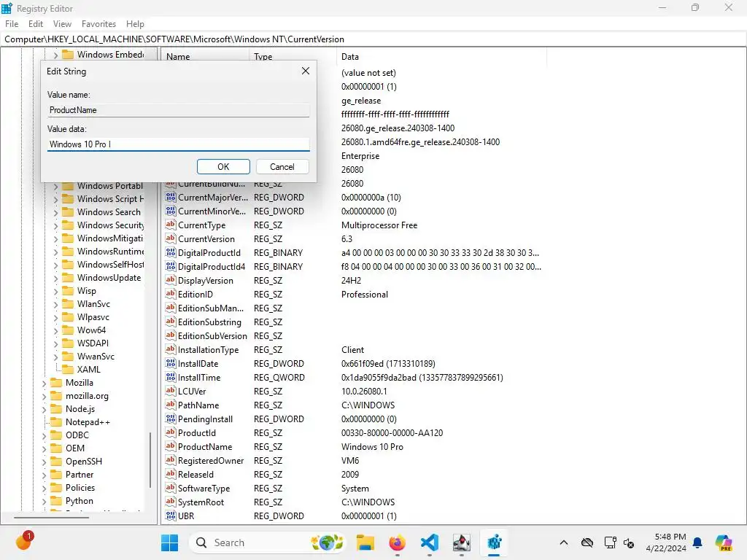This screenshot has height=560, width=747.
Task: Open the Windows Start menu
Action: click(x=169, y=542)
